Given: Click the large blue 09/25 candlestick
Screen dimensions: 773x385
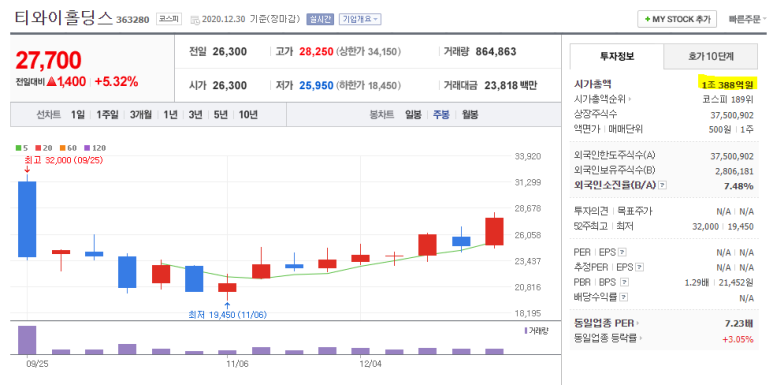Looking at the screenshot, I should click(x=27, y=219).
